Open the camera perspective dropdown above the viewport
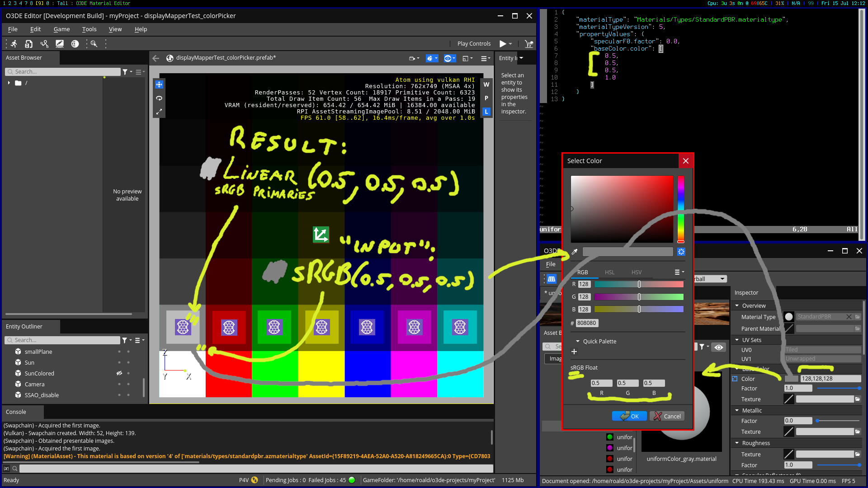Image resolution: width=868 pixels, height=488 pixels. (414, 58)
